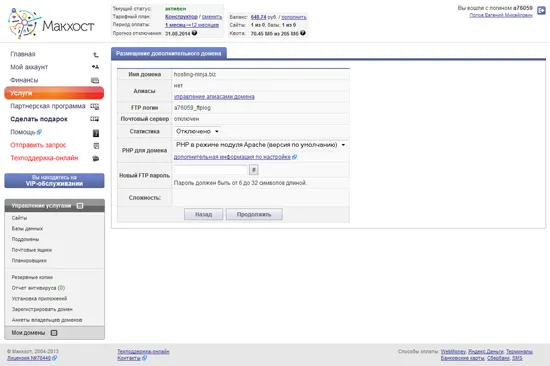Click the Продолжить button
The height and width of the screenshot is (366, 550).
254,214
